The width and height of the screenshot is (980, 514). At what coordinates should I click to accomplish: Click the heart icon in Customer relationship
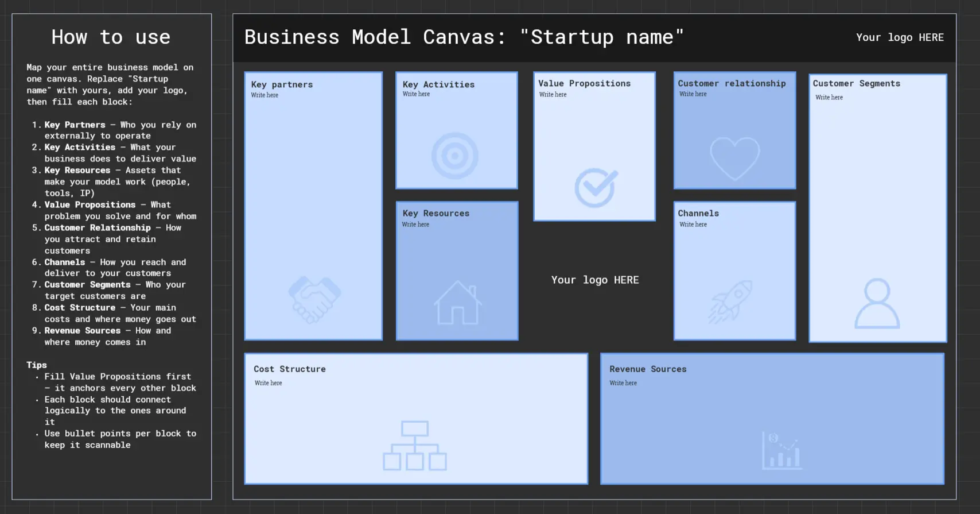[x=735, y=159]
